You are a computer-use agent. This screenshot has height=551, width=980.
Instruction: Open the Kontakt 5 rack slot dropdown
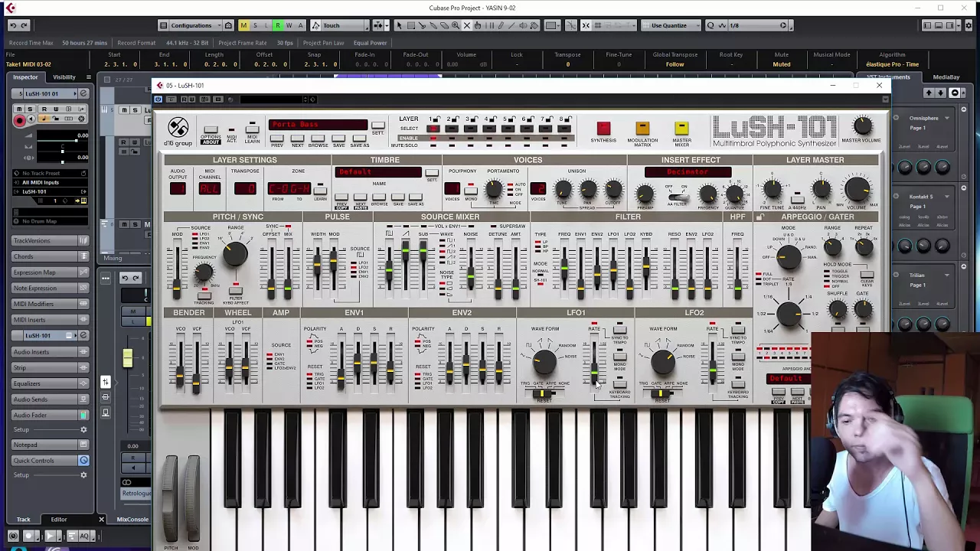point(946,196)
